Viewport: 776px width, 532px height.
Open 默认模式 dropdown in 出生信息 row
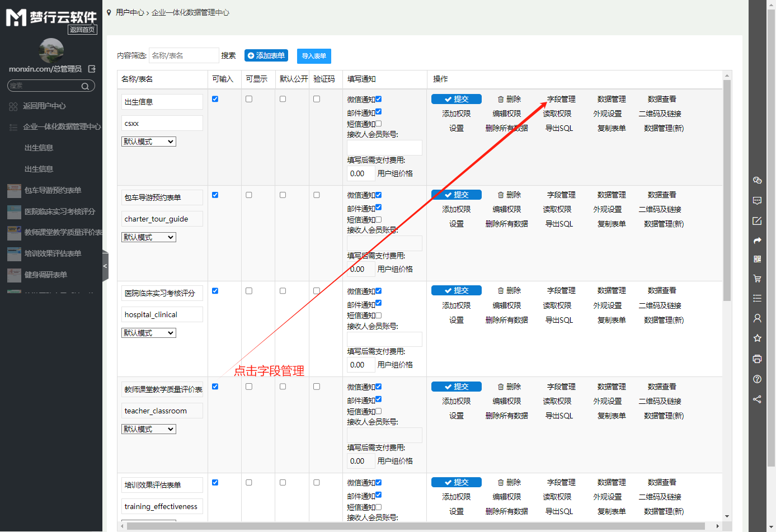pos(149,142)
